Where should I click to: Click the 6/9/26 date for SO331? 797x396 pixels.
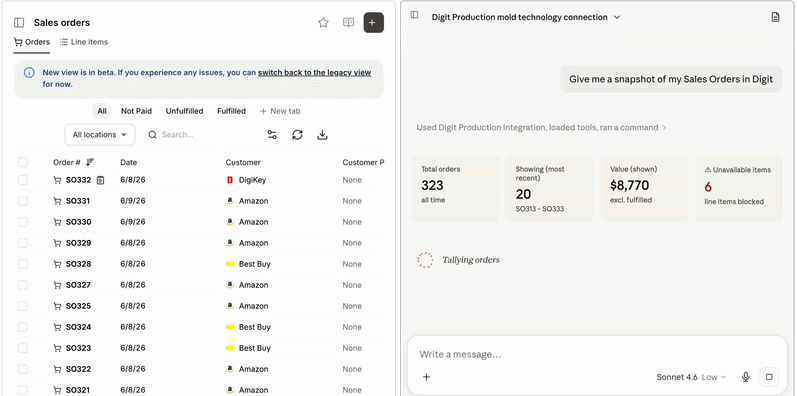click(x=133, y=201)
